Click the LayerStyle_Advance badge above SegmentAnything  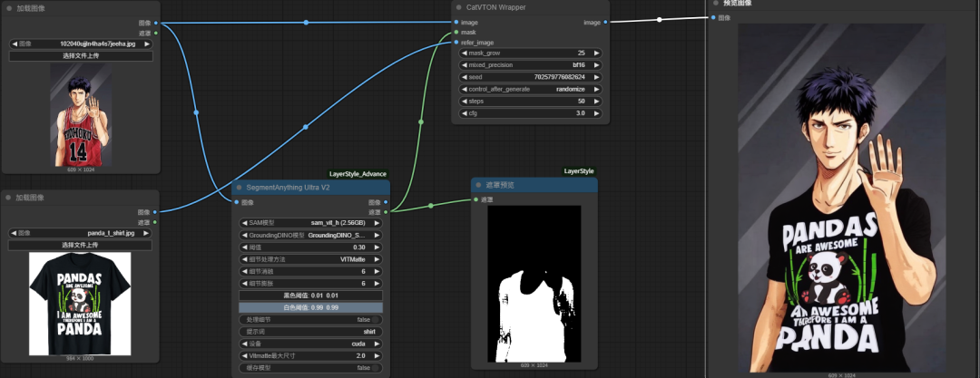click(358, 174)
